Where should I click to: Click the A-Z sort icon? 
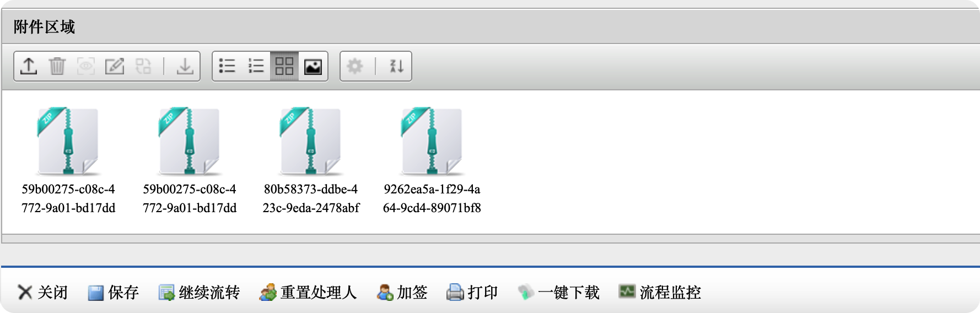coord(397,66)
